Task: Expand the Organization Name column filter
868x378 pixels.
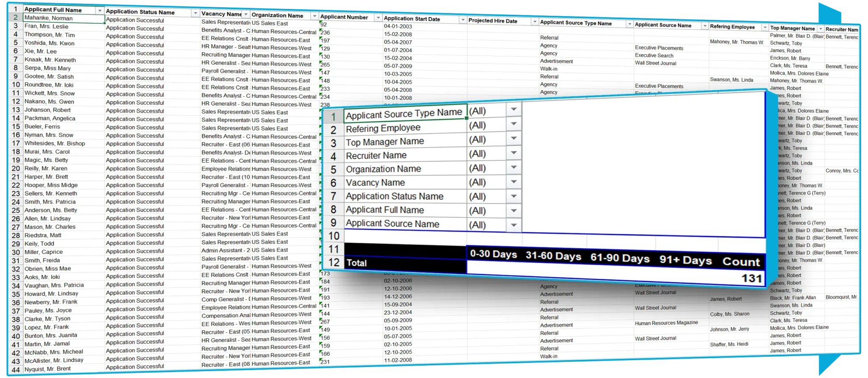Action: click(x=314, y=16)
